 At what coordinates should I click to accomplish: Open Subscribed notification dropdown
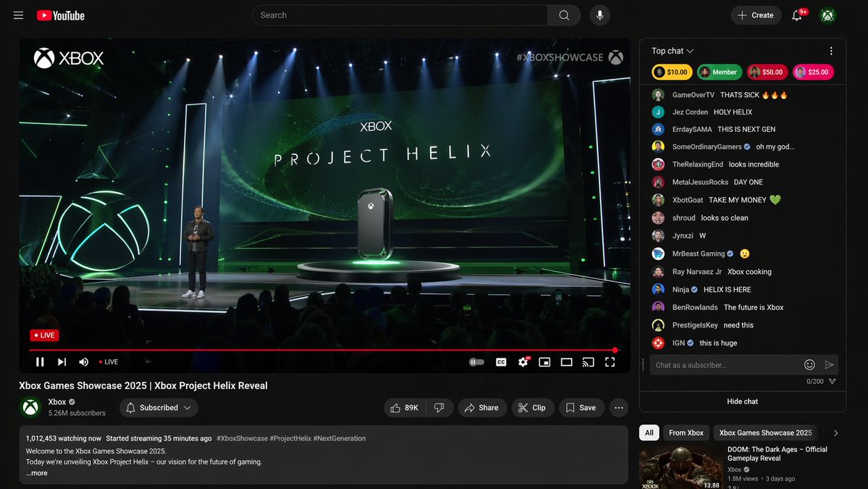pyautogui.click(x=159, y=408)
